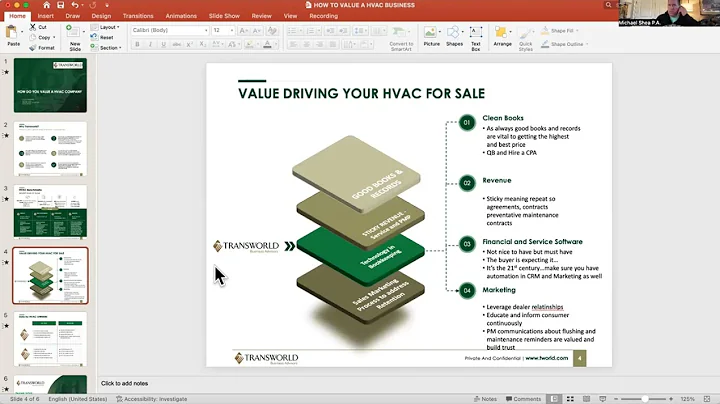This screenshot has height=404, width=720.
Task: Open the Animations tab
Action: pyautogui.click(x=181, y=16)
